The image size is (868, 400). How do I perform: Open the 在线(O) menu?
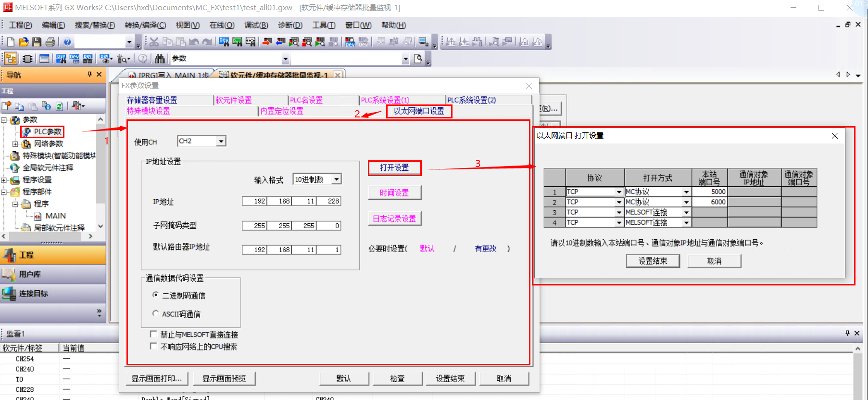coord(222,25)
